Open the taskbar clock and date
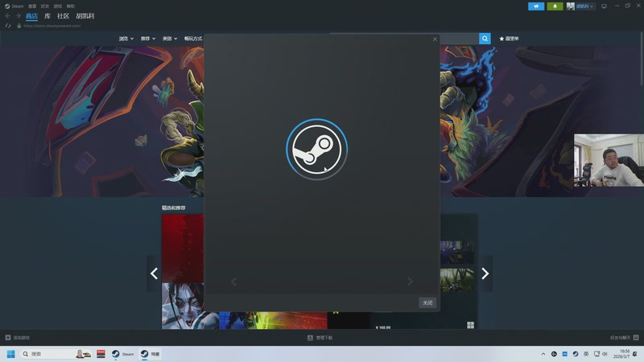Image resolution: width=644 pixels, height=362 pixels. [x=621, y=354]
